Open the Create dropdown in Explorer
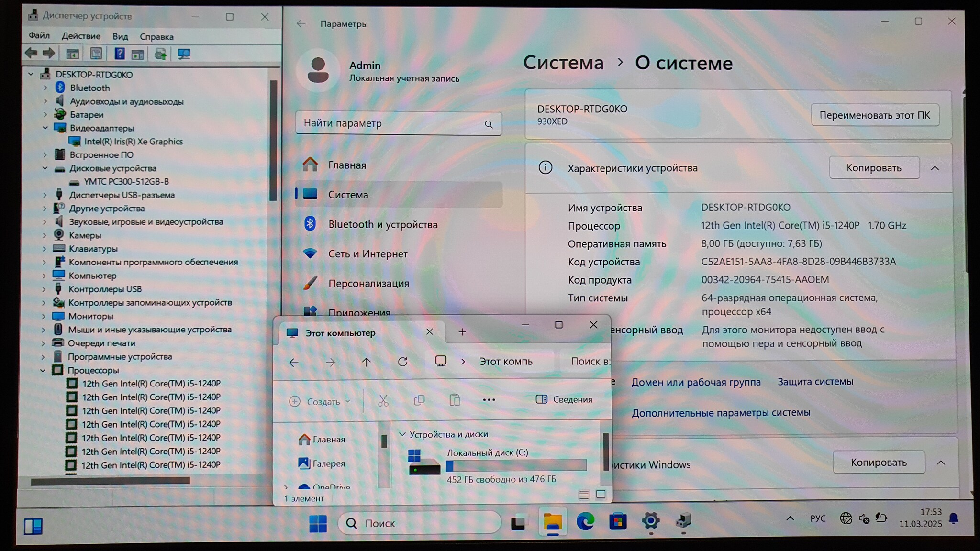The image size is (980, 551). [320, 402]
